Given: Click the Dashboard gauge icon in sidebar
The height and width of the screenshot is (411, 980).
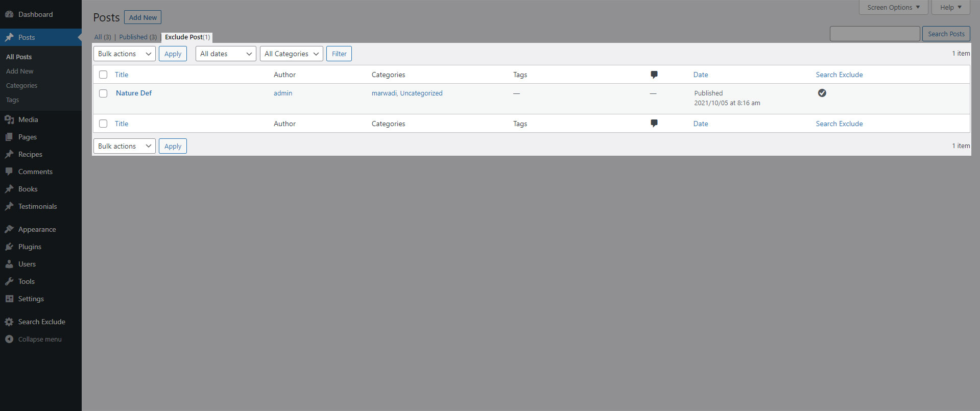Looking at the screenshot, I should click(x=9, y=14).
